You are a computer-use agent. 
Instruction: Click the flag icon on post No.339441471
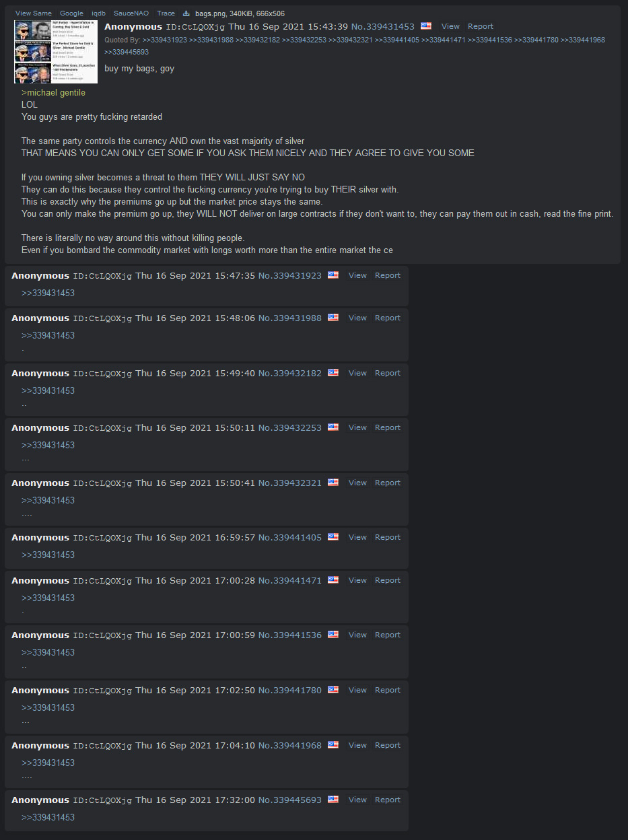(333, 580)
